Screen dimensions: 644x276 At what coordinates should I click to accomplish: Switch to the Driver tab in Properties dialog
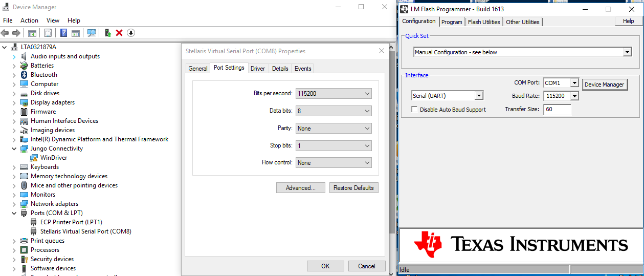tap(258, 69)
